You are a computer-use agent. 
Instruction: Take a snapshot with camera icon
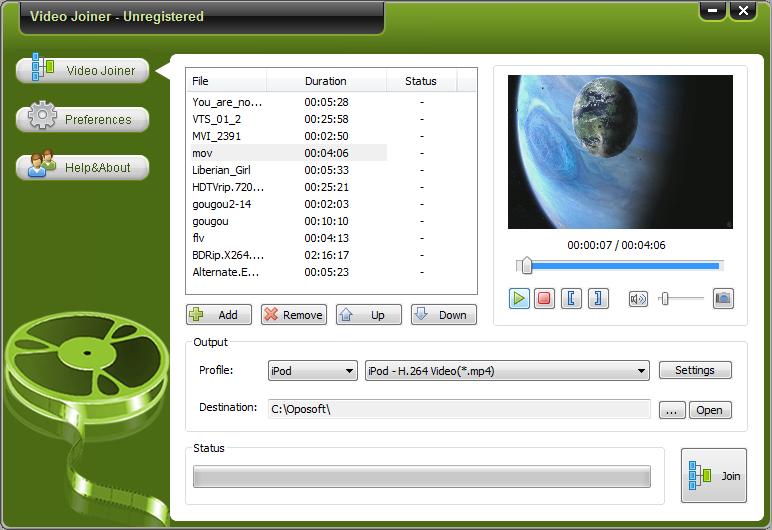pos(723,298)
